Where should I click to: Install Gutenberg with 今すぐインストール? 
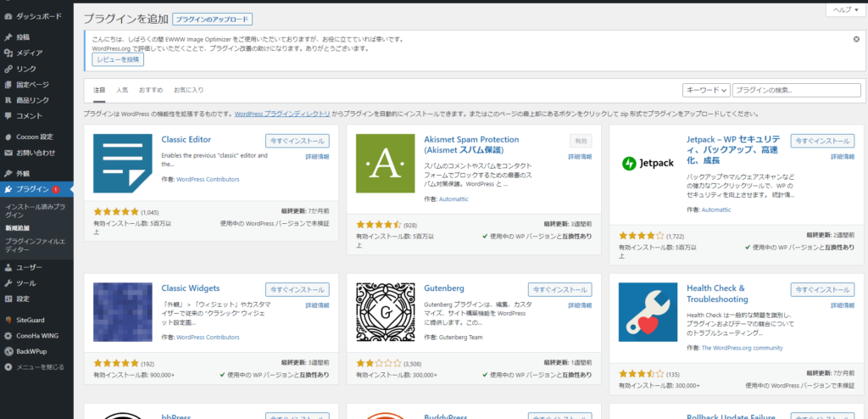tap(559, 289)
